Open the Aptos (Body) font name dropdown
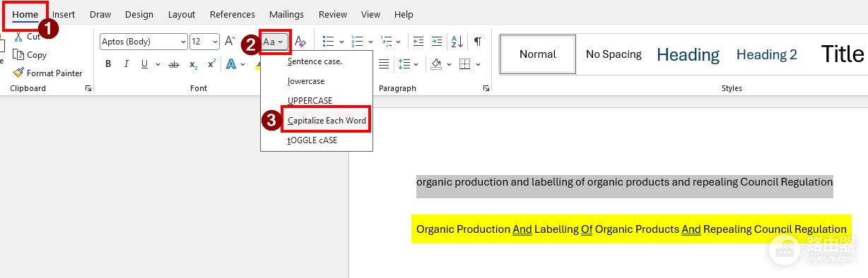The width and height of the screenshot is (868, 278). (x=184, y=42)
